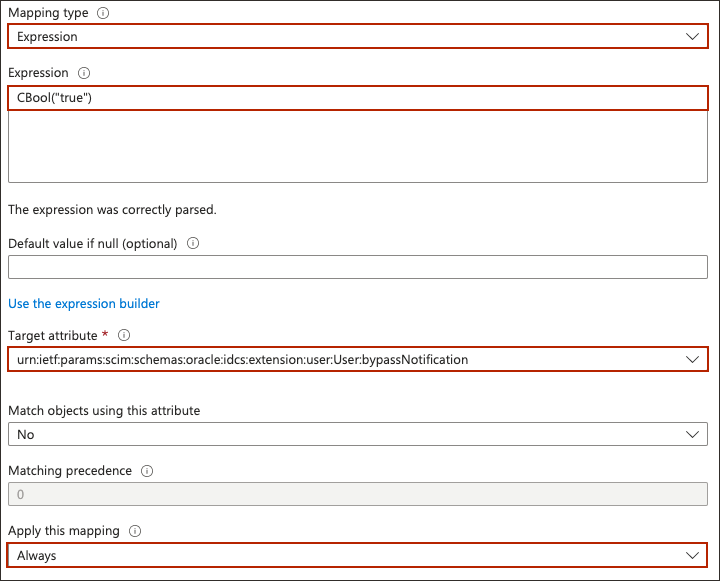Click the info icon beside Mapping type
The image size is (720, 581).
104,13
